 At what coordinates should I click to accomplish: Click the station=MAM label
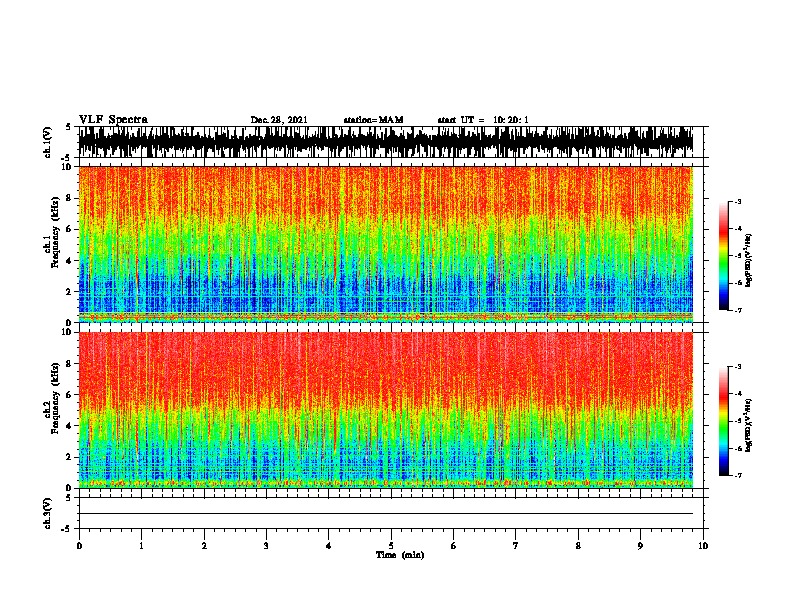pos(373,120)
